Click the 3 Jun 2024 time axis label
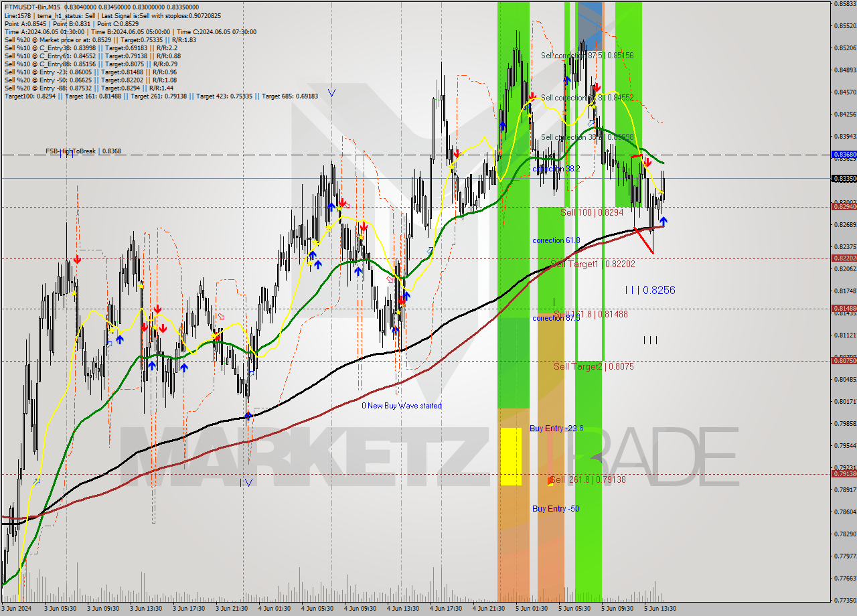857x616 pixels. tap(15, 609)
